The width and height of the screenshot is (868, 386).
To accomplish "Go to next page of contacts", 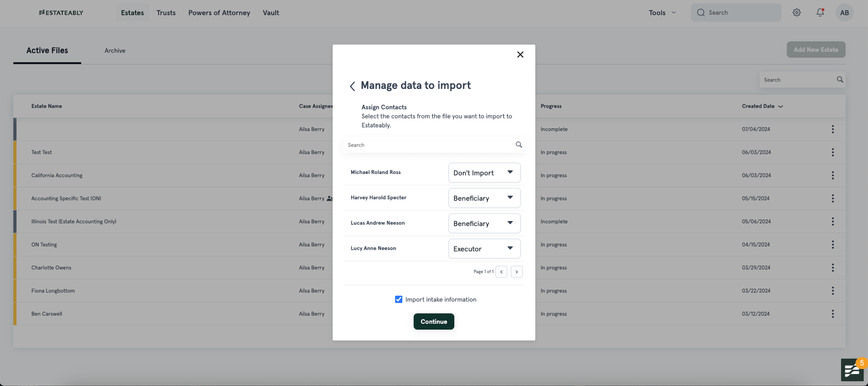I will coord(516,272).
